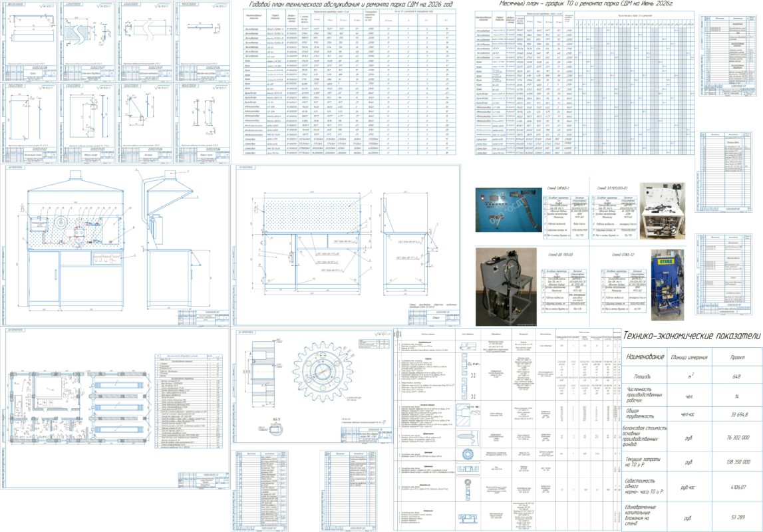Viewport: 763px width, 532px height.
Task: Open the gray stand photo on carpet floor
Action: coord(506,287)
